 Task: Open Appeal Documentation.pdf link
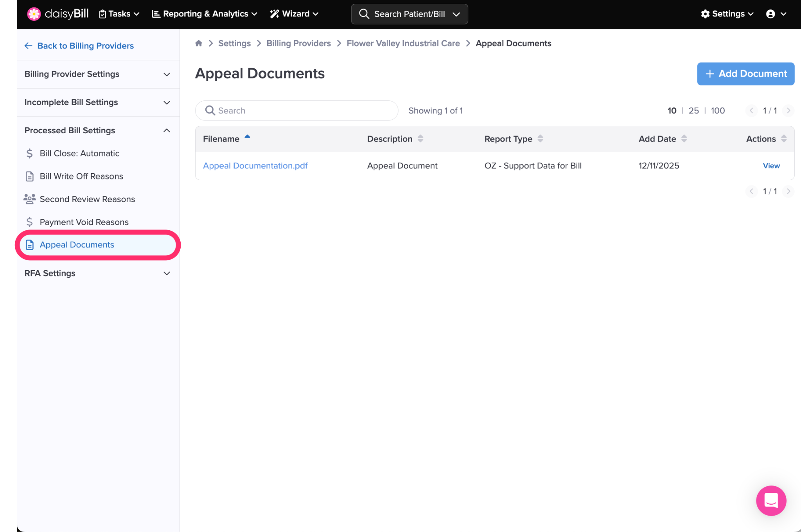tap(255, 166)
